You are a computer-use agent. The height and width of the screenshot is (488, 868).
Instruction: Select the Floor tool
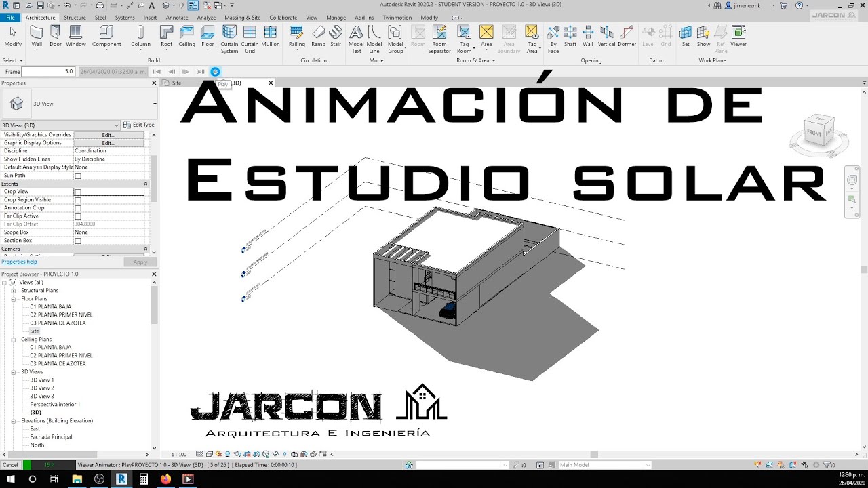point(208,36)
